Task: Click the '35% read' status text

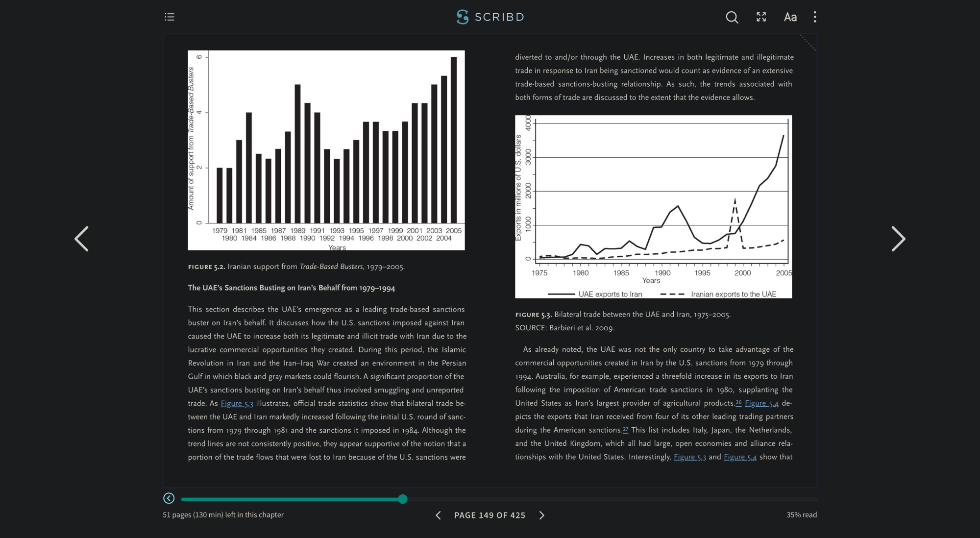Action: click(802, 515)
